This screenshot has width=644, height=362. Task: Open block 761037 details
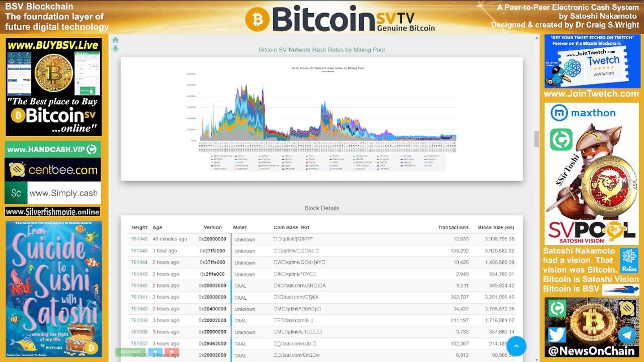click(x=139, y=343)
